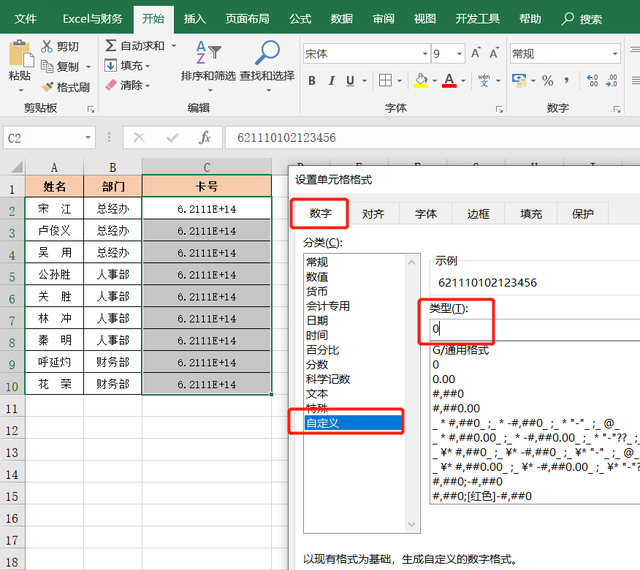Increase font size with larger A
Screen dimensions: 640x570
[476, 53]
